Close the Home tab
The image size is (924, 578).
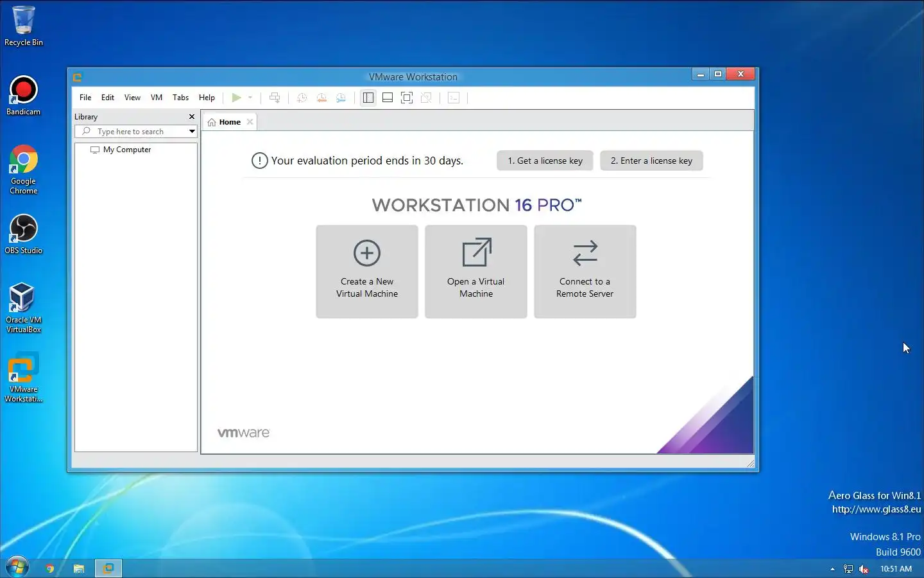[250, 122]
